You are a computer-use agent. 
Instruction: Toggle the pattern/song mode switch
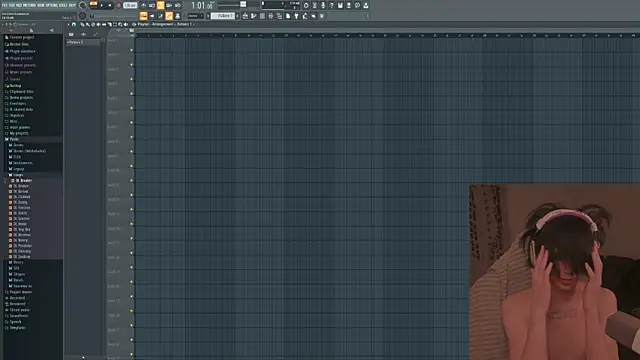[93, 5]
